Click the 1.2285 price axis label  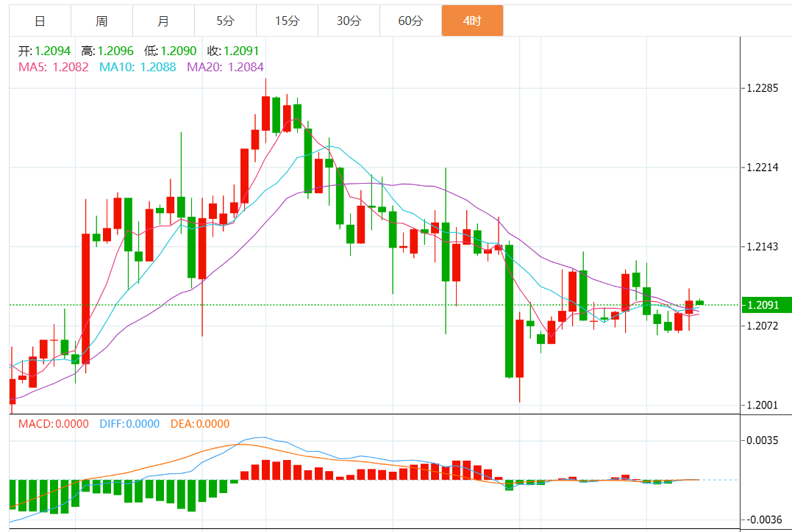(x=762, y=88)
